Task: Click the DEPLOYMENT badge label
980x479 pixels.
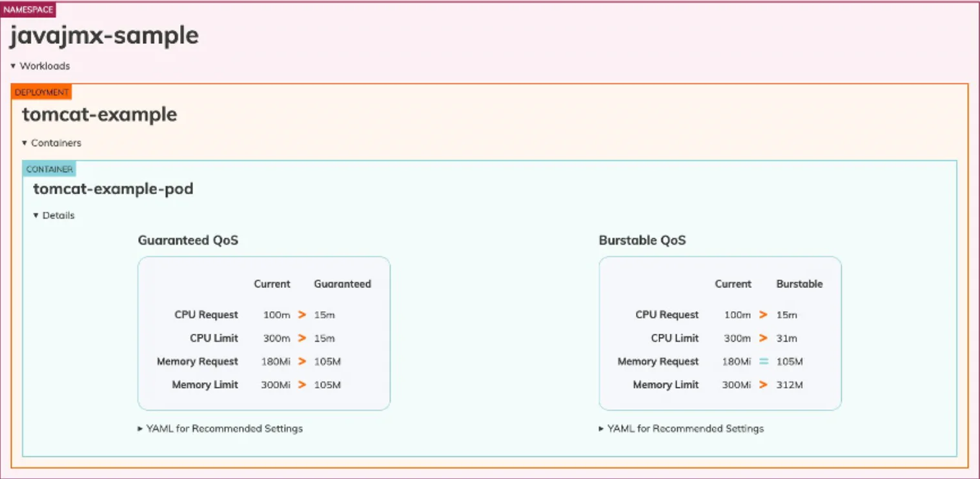Action: point(41,92)
